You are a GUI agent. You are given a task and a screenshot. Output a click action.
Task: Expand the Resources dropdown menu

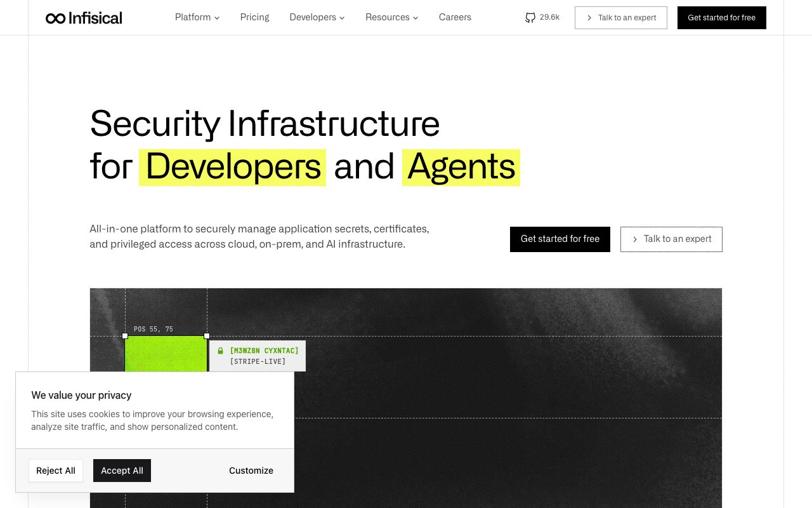(x=392, y=17)
